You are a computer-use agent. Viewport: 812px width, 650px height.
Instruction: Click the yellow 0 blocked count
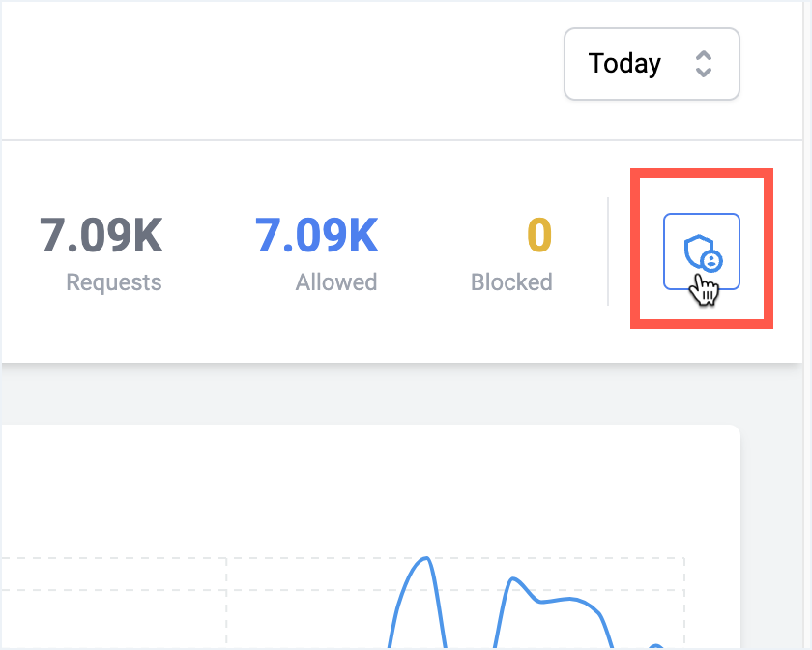point(539,235)
